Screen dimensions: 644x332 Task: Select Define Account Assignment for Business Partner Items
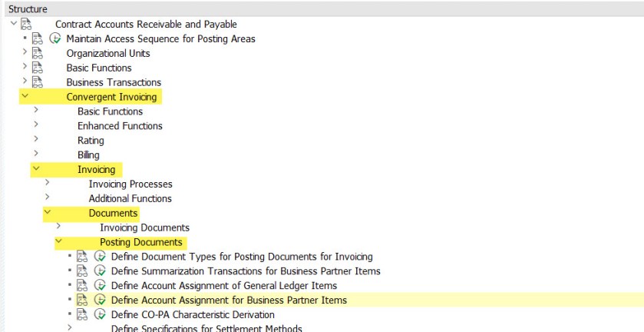tap(229, 300)
